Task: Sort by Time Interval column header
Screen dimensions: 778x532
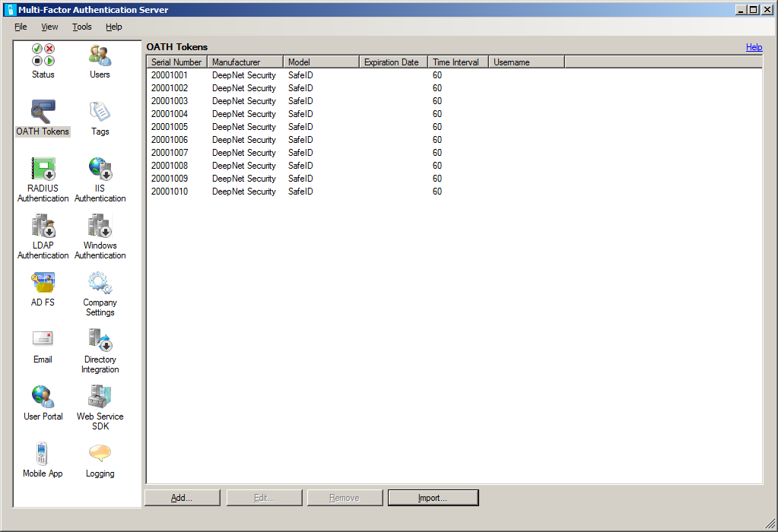Action: [457, 62]
